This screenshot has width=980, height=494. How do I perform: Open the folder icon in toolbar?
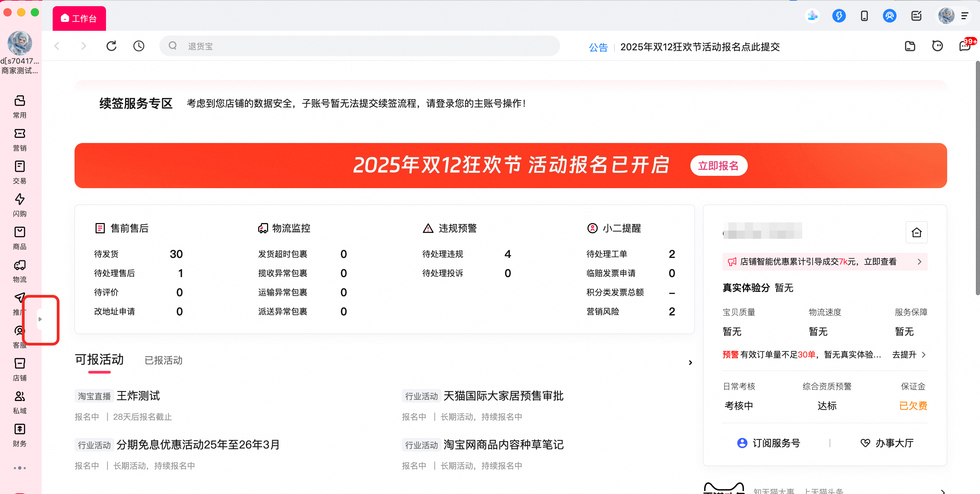click(x=910, y=46)
